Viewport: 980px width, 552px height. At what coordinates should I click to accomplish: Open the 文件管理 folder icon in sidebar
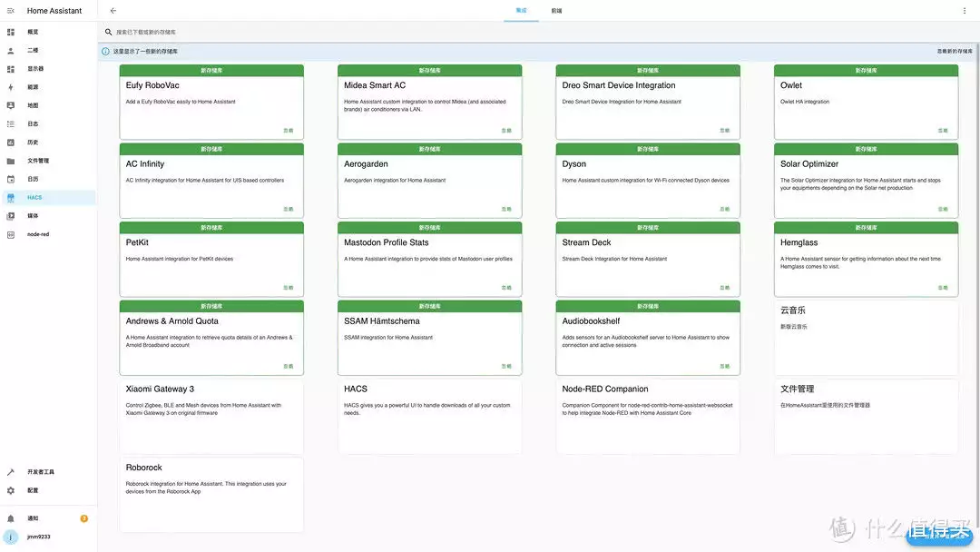point(11,161)
